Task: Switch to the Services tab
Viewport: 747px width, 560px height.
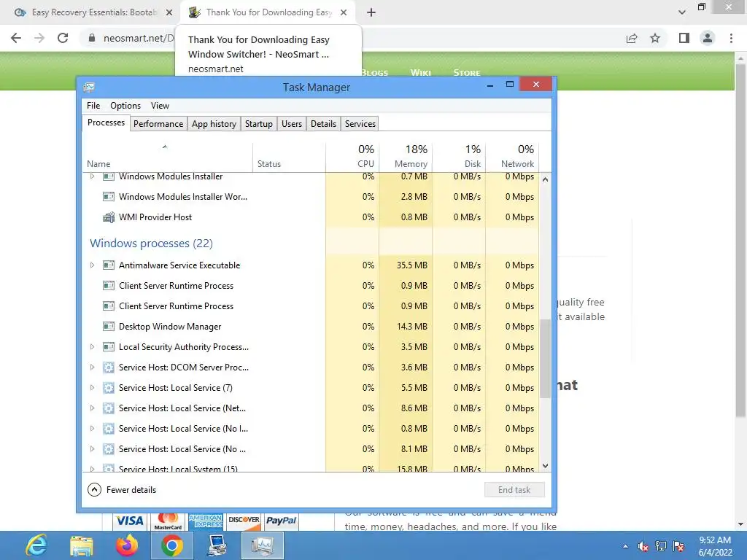Action: coord(360,124)
